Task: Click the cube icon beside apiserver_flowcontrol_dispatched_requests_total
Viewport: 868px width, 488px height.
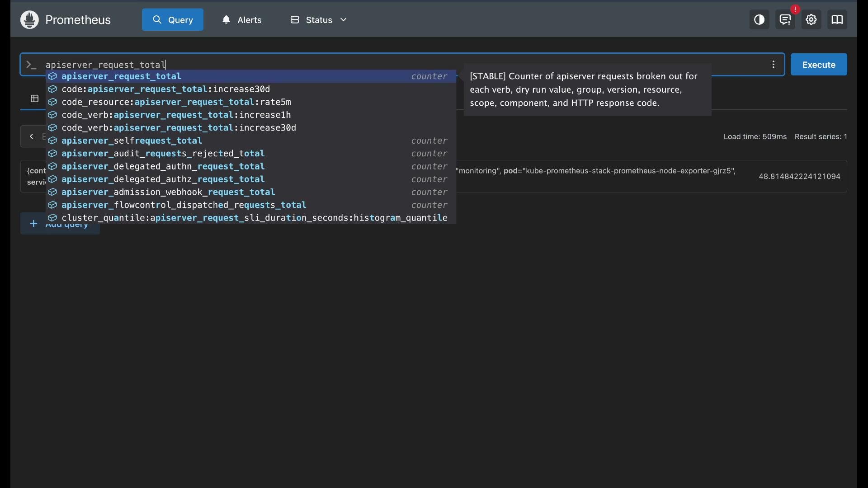Action: (x=53, y=205)
